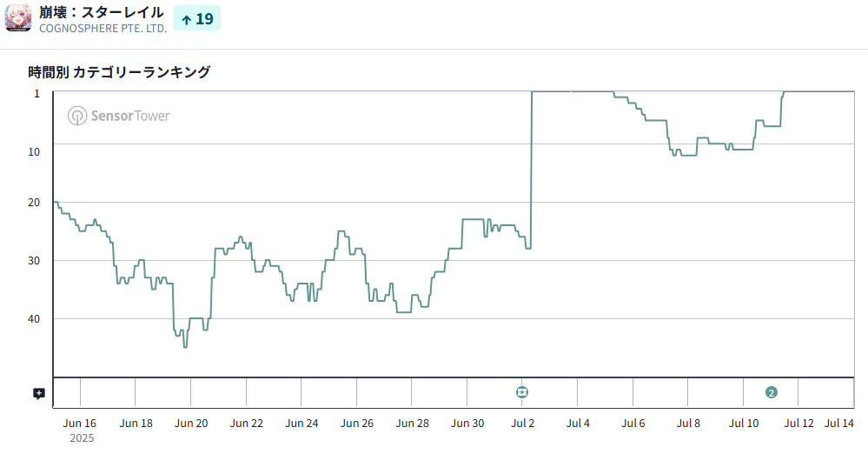
Task: Click the rank 40 y-axis label
Action: tap(34, 318)
